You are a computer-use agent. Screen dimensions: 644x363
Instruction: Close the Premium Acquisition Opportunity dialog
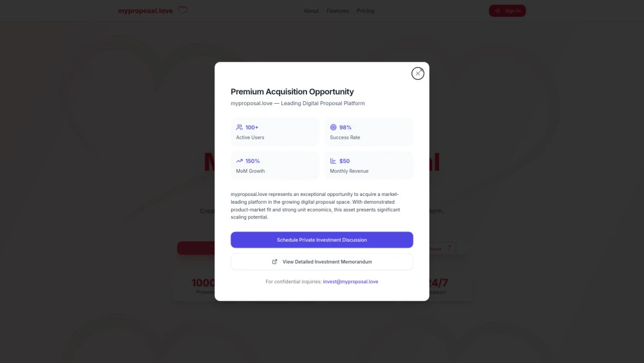pyautogui.click(x=418, y=74)
